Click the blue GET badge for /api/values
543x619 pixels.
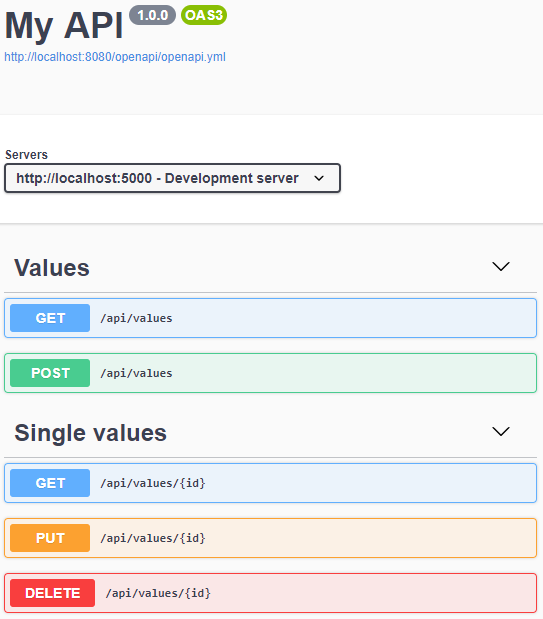point(50,318)
